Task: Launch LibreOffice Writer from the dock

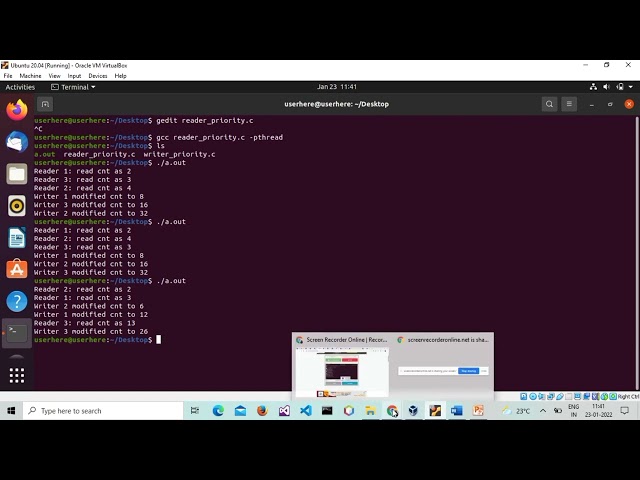Action: click(17, 238)
